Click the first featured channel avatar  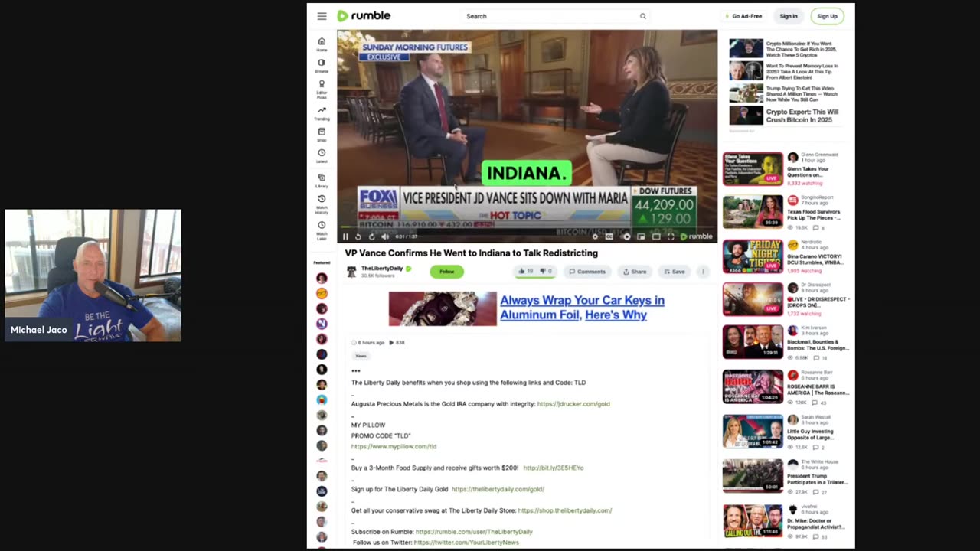(322, 279)
